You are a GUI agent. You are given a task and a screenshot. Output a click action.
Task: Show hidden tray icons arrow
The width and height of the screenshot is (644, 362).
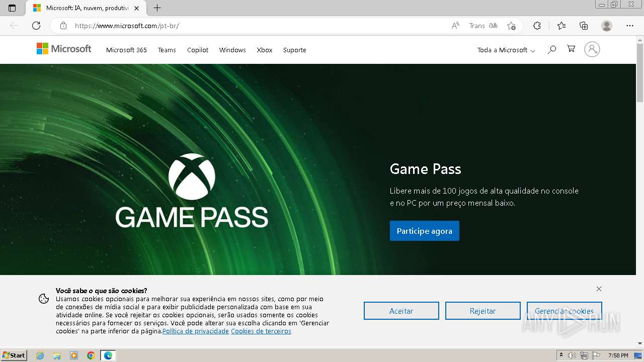pos(561,355)
